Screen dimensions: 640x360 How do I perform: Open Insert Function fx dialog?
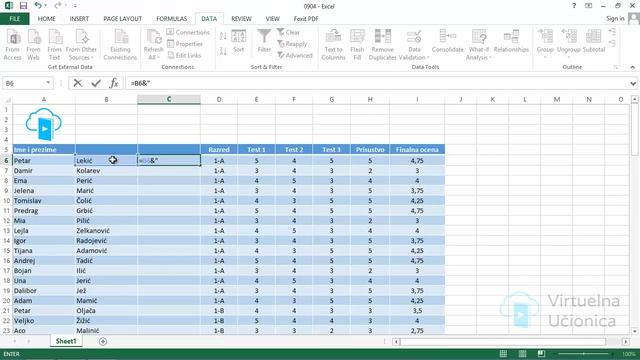(x=114, y=83)
